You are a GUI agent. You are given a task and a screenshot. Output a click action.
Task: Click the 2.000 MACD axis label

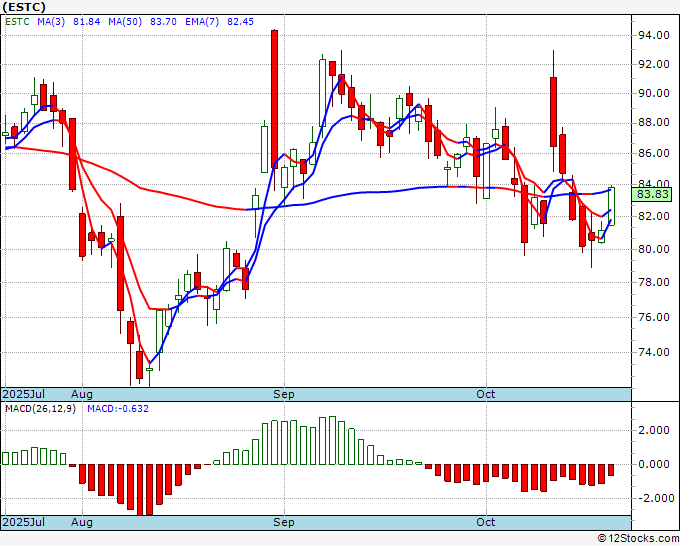[654, 430]
